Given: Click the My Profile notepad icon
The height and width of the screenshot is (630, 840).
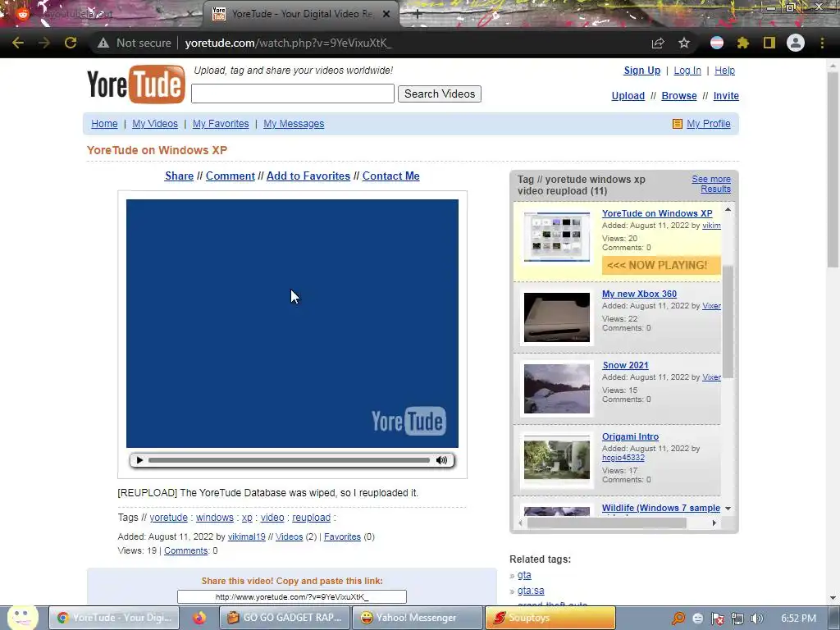Looking at the screenshot, I should pos(677,124).
